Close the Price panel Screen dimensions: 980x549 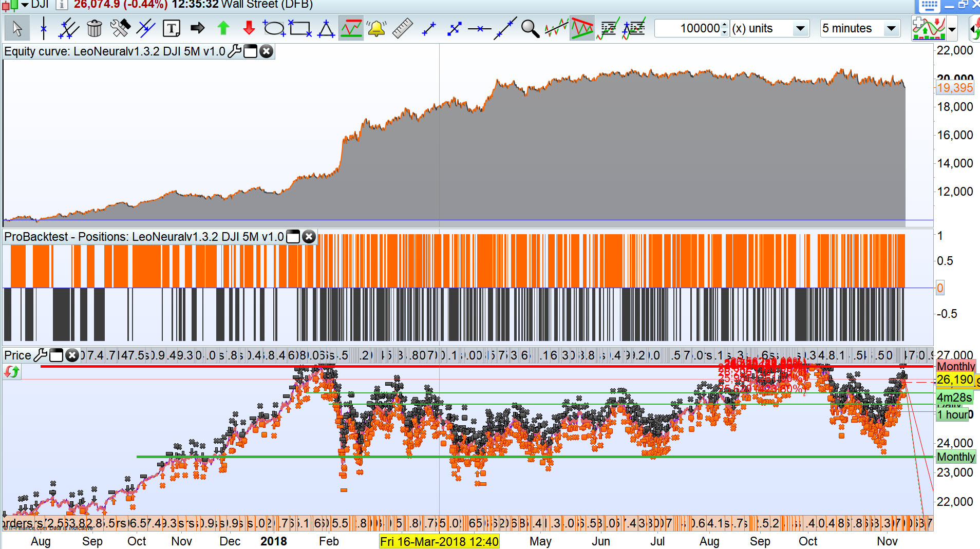click(72, 355)
